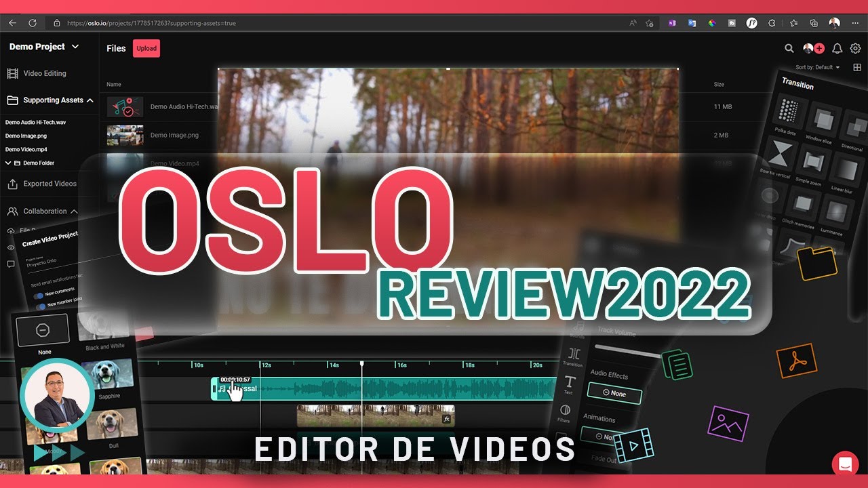
Task: Click the 11 MB size cell
Action: click(722, 107)
